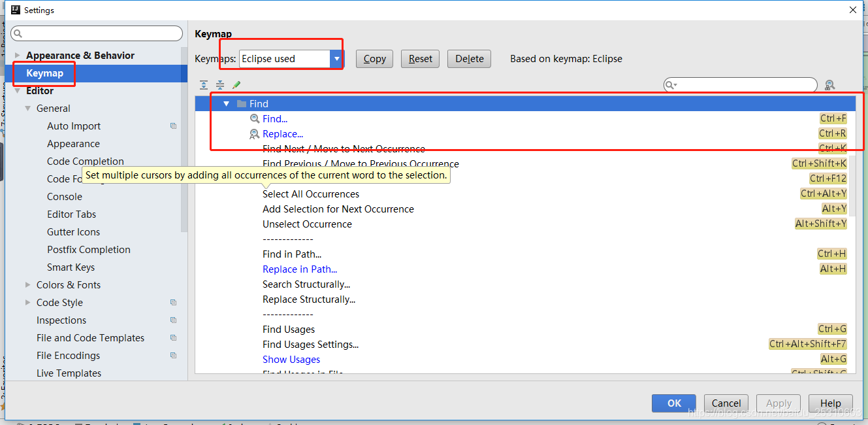Select Appearance under General
This screenshot has width=868, height=425.
click(73, 144)
